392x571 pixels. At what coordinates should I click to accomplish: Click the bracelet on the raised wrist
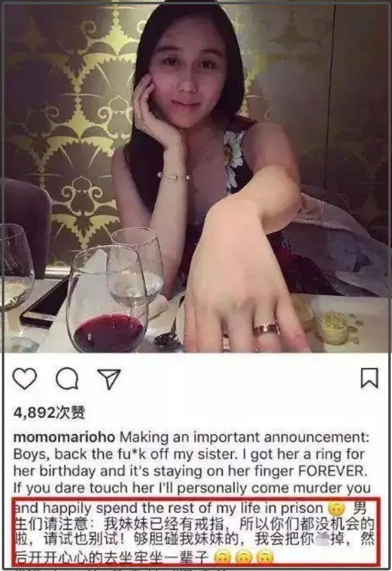[173, 176]
